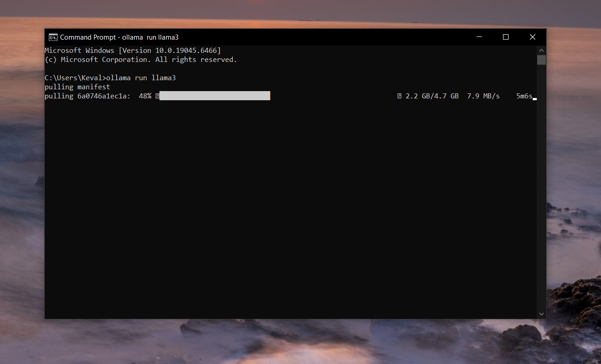Viewport: 601px width, 364px height.
Task: Click the right bracket glyph after the progress bar
Action: [398, 96]
